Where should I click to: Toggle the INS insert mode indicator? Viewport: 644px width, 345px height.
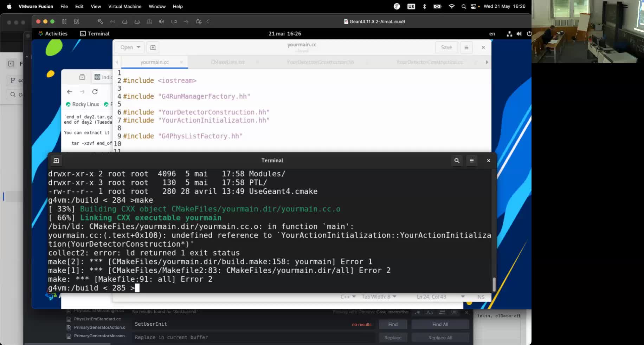480,297
